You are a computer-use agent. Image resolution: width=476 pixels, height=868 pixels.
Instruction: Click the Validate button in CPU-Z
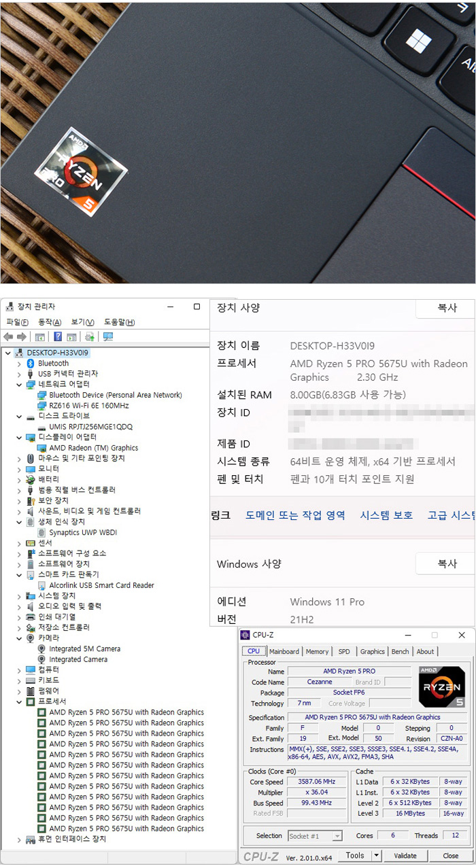click(405, 855)
